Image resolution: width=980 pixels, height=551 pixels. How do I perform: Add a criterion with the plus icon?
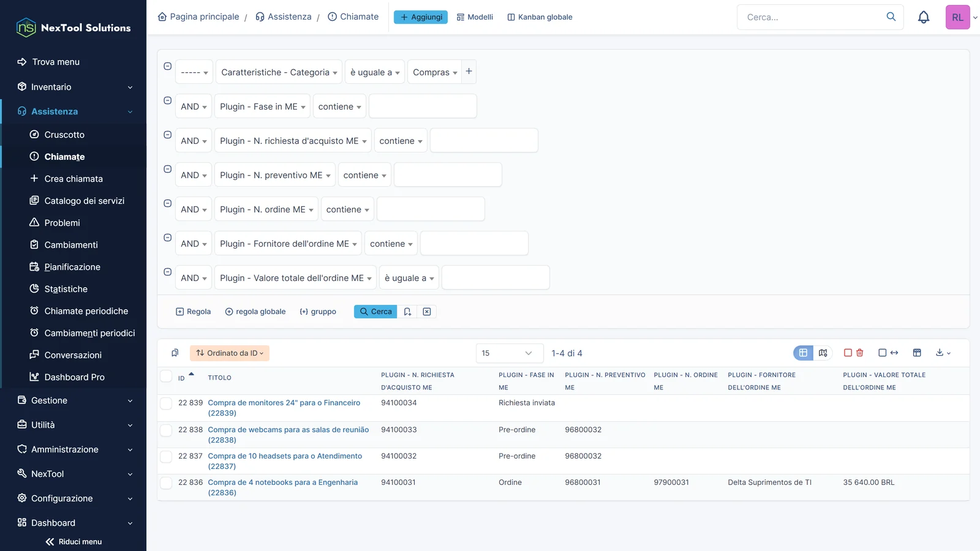click(469, 72)
